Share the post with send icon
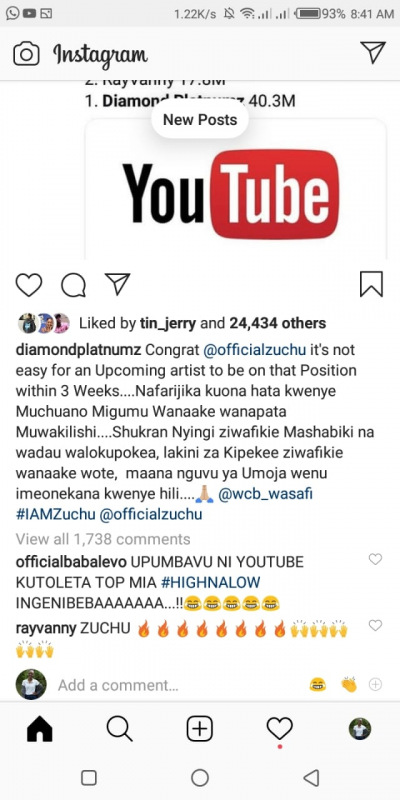The image size is (400, 800). tap(118, 284)
